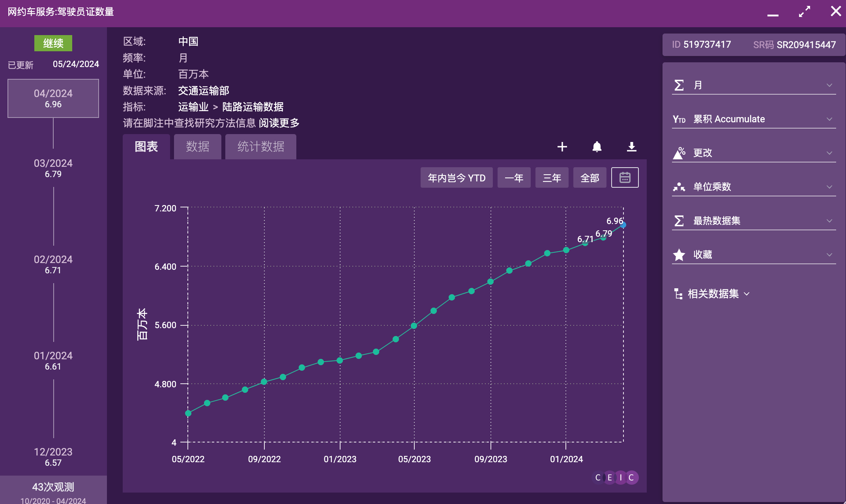Click the star 收藏 favorites icon
This screenshot has height=504, width=846.
pos(679,255)
